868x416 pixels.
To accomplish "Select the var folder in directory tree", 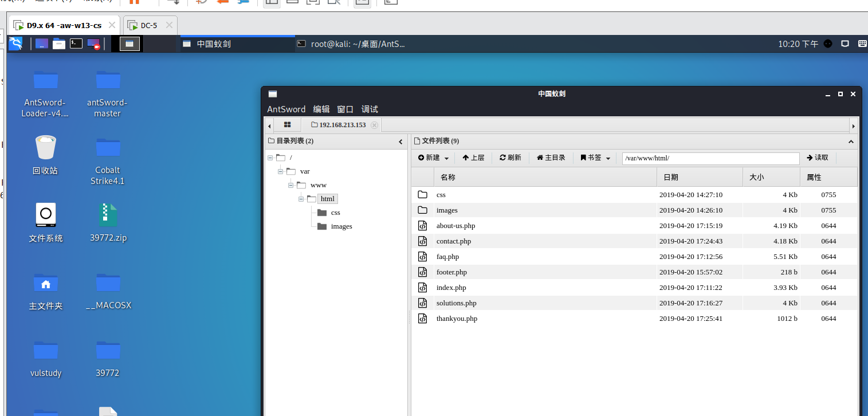I will tap(304, 171).
